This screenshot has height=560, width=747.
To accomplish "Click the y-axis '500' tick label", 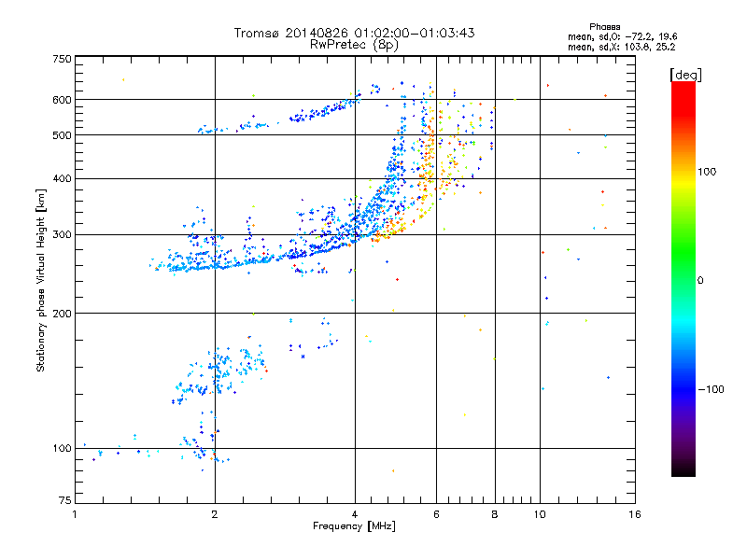I will tap(62, 135).
